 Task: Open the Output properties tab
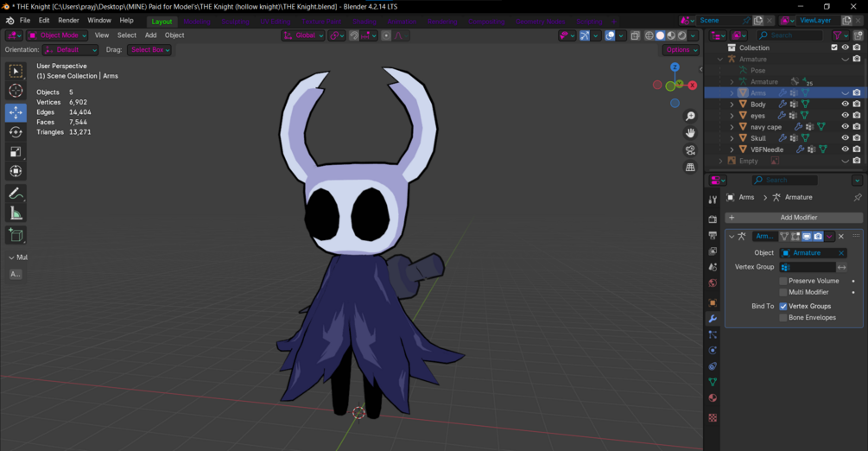pyautogui.click(x=713, y=236)
